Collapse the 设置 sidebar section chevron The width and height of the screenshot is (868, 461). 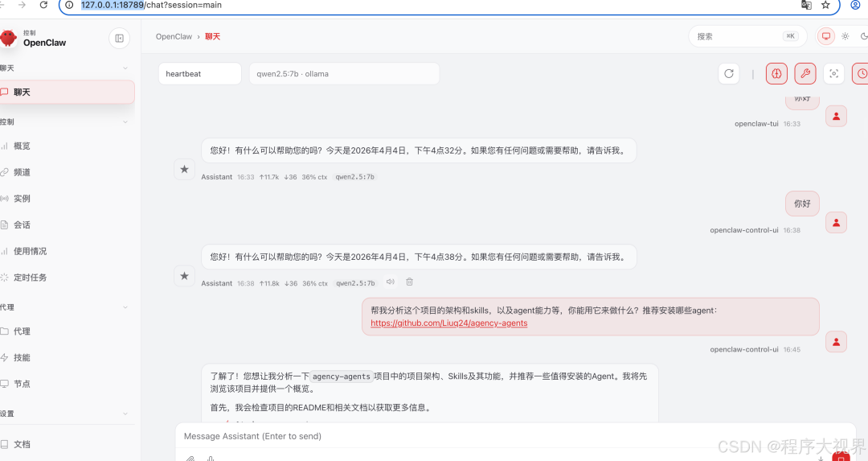coord(125,414)
